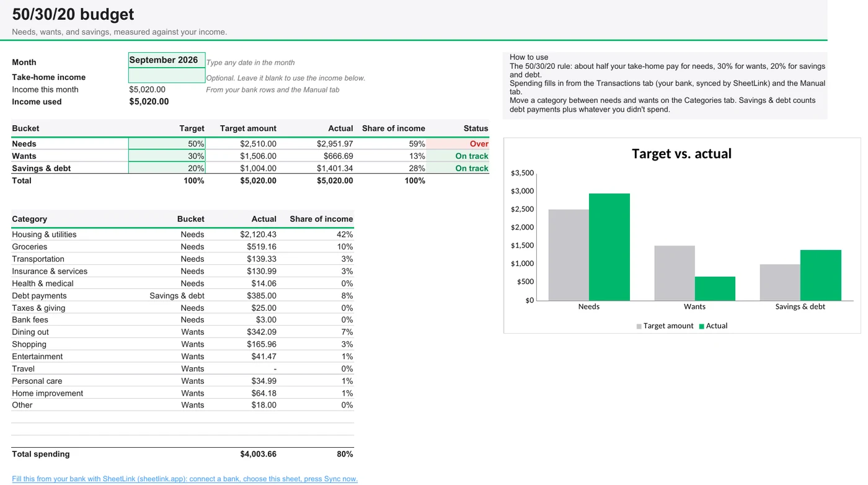Click the Wants actual $666.69 cell

(x=339, y=156)
